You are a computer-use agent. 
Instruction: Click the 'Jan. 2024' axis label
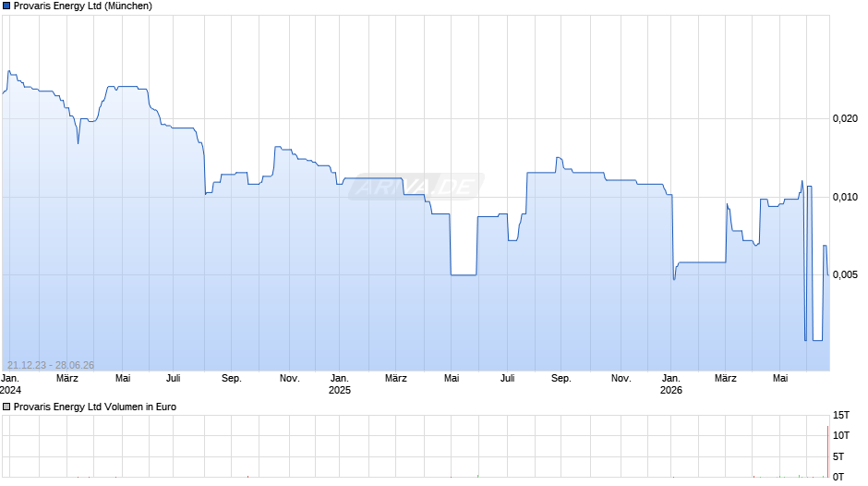(10, 384)
